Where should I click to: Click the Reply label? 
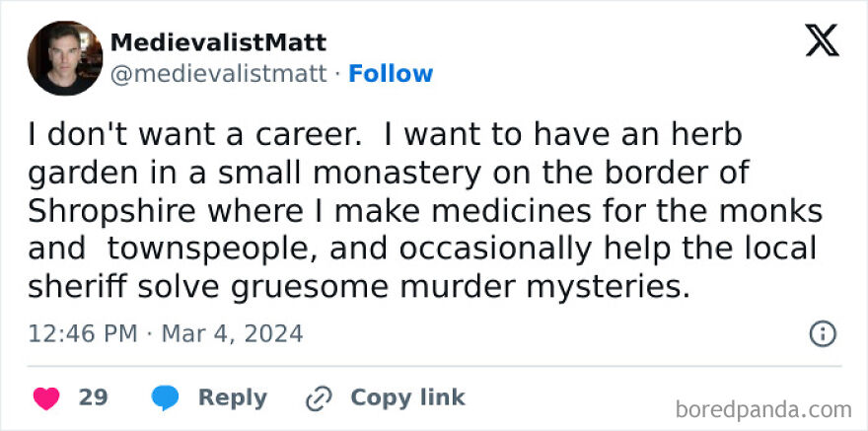(x=232, y=397)
